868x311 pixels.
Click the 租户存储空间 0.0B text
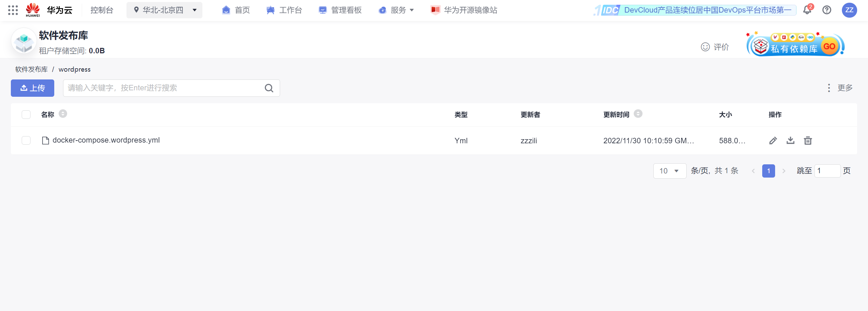click(72, 51)
